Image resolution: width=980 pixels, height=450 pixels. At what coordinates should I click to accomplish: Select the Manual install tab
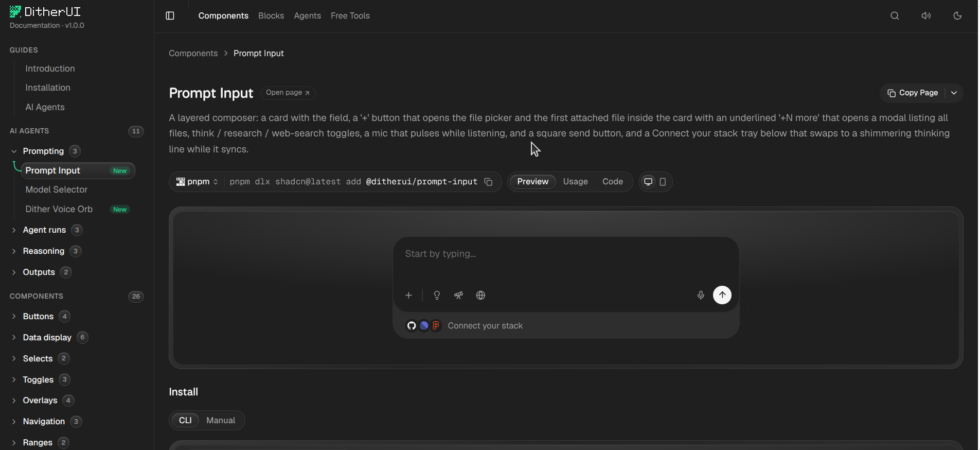221,421
